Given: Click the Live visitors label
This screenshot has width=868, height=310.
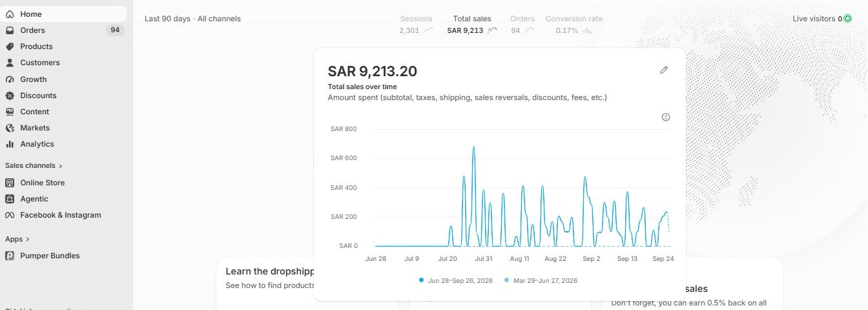Looking at the screenshot, I should 814,19.
